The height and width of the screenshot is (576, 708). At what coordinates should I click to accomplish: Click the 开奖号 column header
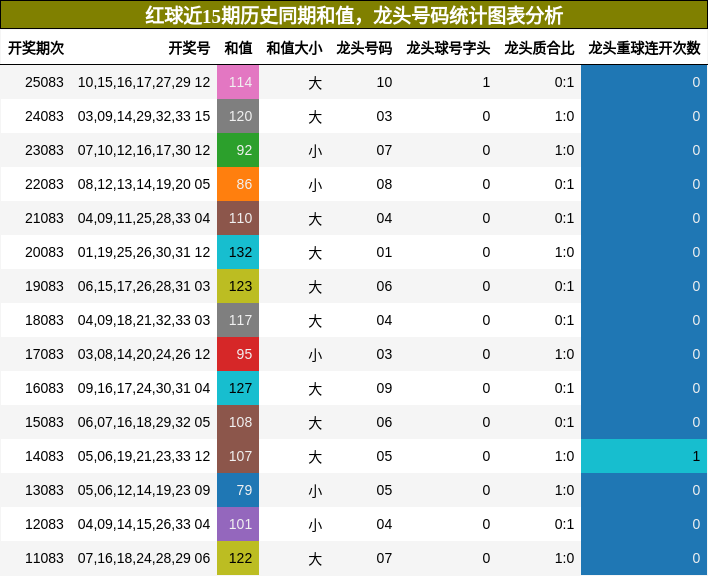pyautogui.click(x=189, y=48)
